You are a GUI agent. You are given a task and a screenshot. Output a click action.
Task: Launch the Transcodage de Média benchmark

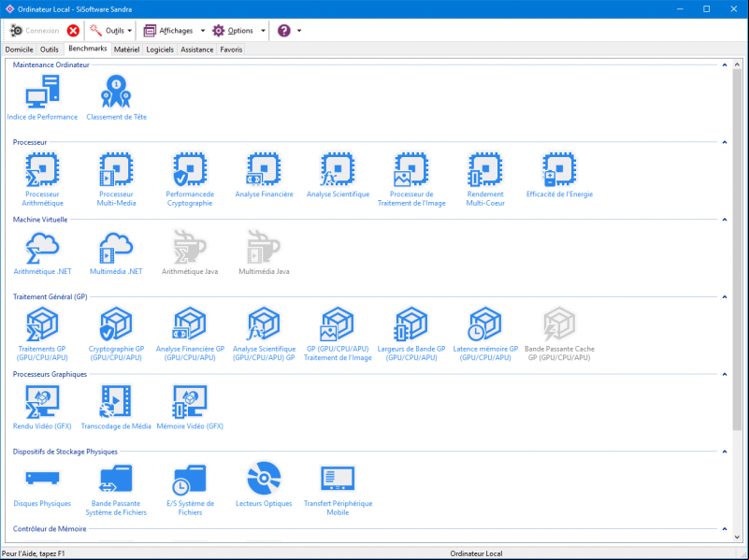tap(116, 408)
